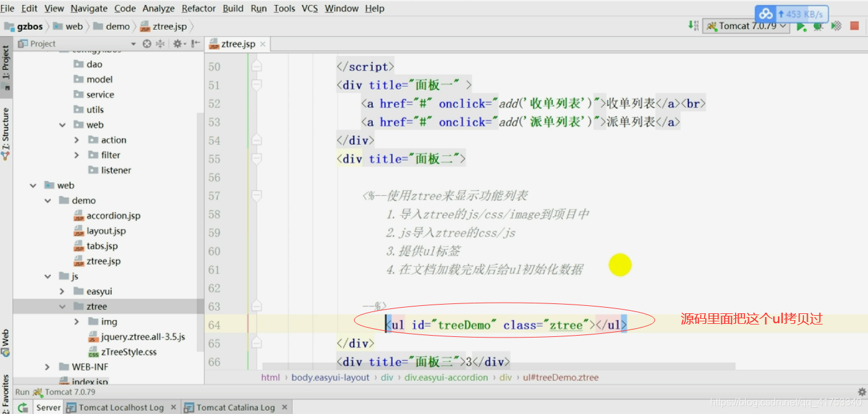Open the Structure tool window tab
The height and width of the screenshot is (414, 868).
pyautogui.click(x=6, y=134)
